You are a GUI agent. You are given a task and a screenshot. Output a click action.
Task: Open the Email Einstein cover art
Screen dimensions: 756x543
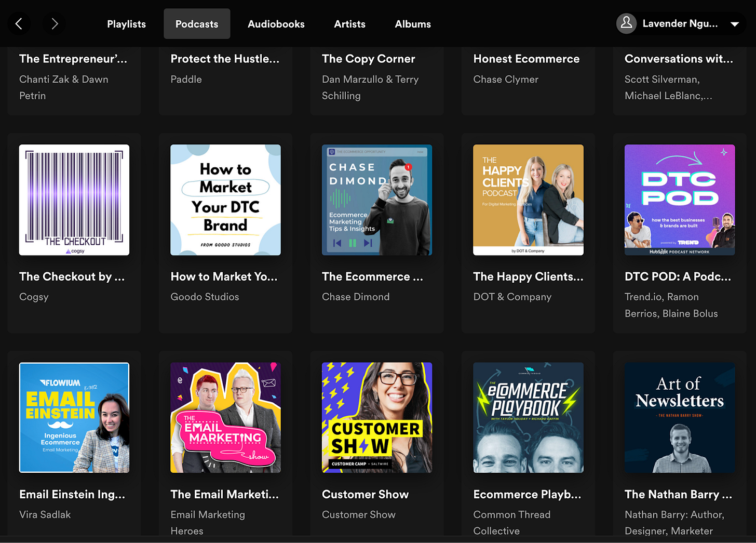point(74,418)
